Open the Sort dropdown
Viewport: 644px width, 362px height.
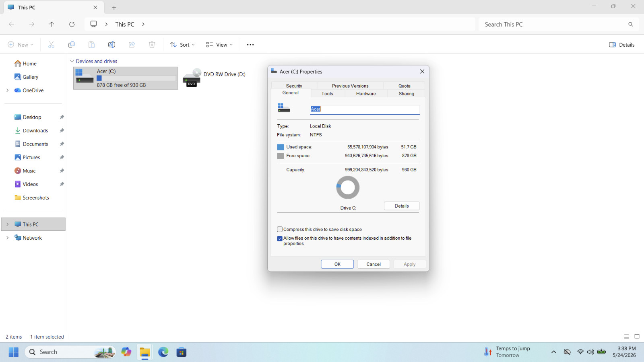(x=182, y=45)
